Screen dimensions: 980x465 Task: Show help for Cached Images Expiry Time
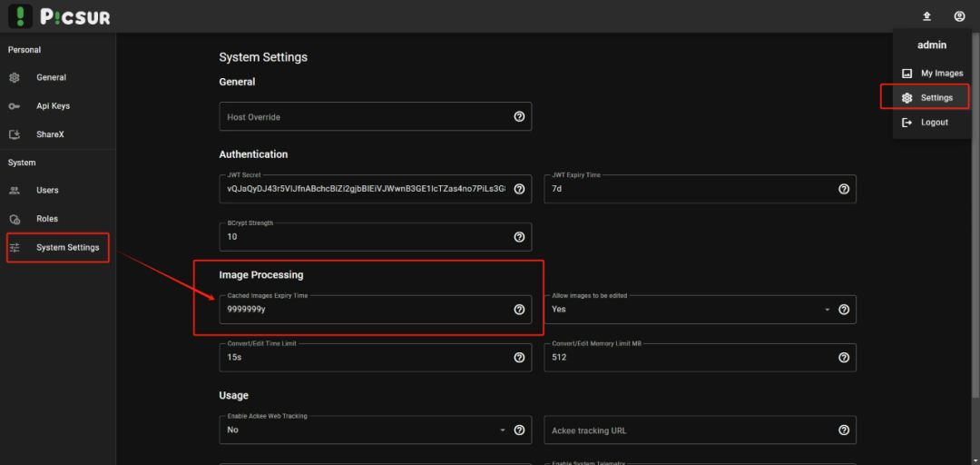coord(519,309)
